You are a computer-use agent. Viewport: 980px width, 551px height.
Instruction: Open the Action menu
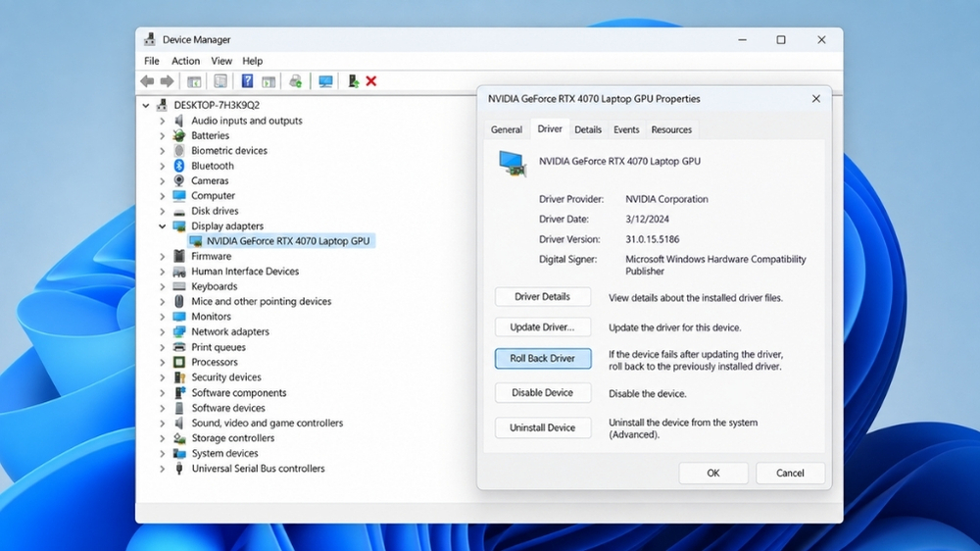[x=185, y=61]
